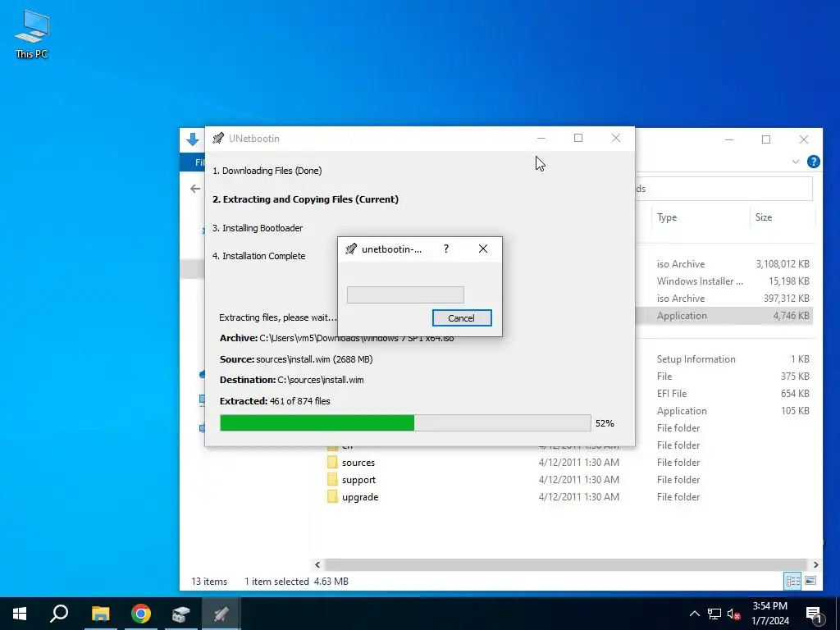Click the installer box icon on the taskbar

[x=181, y=614]
